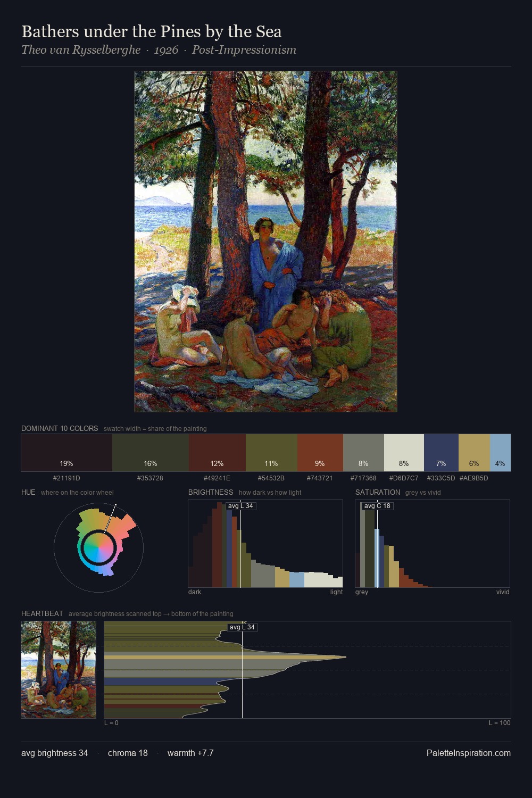Pick the #353728 olive-black swatch at 16%
Image resolution: width=532 pixels, height=798 pixels.
[151, 453]
